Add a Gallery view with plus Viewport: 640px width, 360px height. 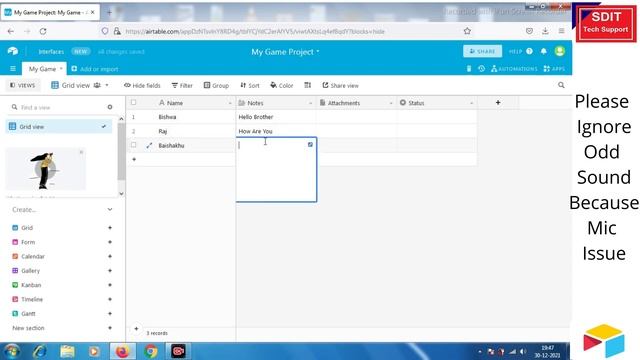110,271
